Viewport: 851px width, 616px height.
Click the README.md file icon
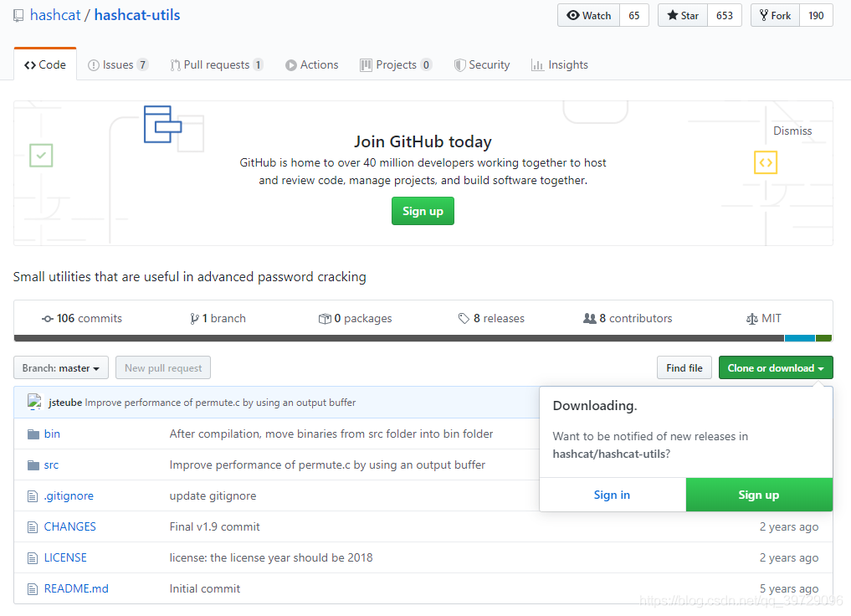coord(33,589)
